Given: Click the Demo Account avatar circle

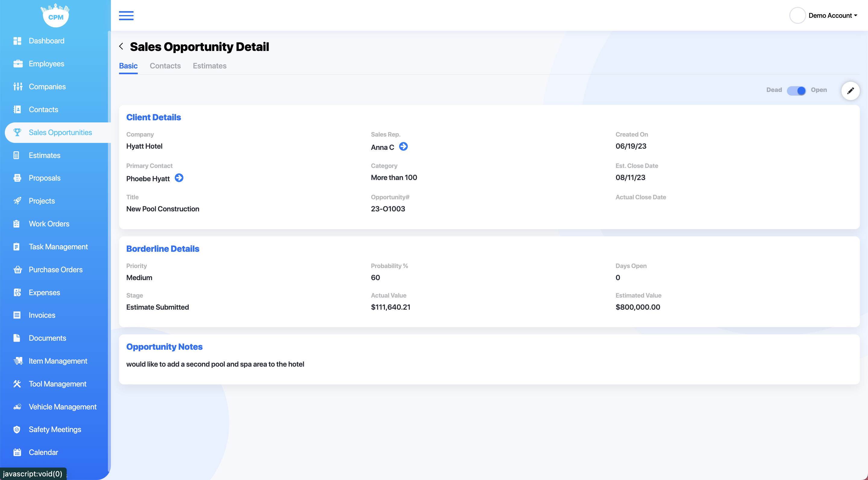Looking at the screenshot, I should click(x=797, y=15).
